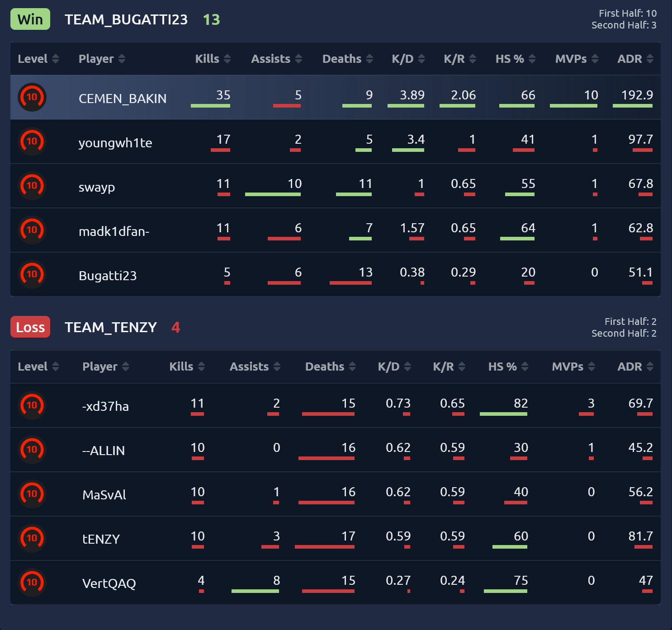Click swayp's level 10 badge
Image resolution: width=672 pixels, height=630 pixels.
tap(32, 186)
